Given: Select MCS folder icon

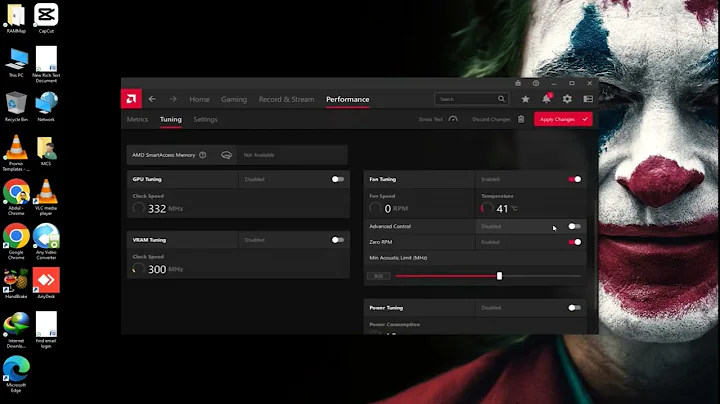Looking at the screenshot, I should click(x=46, y=151).
